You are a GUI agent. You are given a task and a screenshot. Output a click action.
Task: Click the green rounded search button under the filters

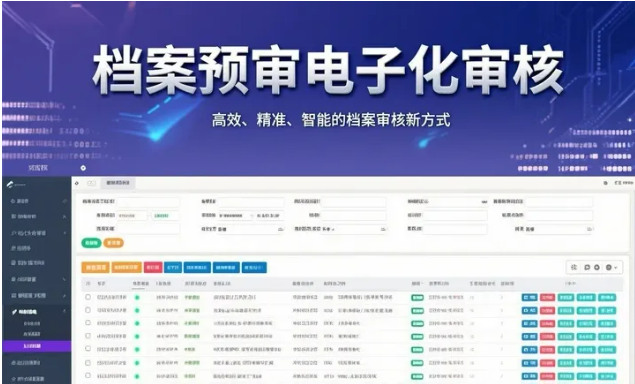92,243
